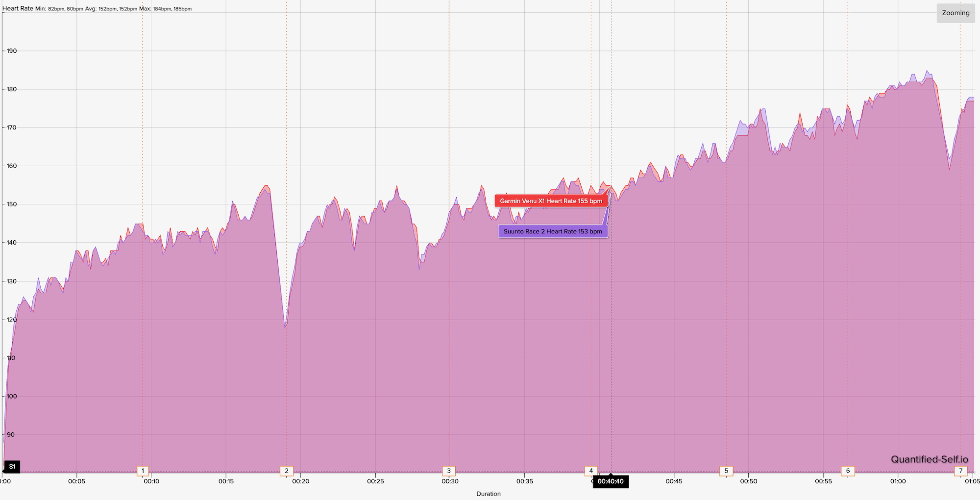Select lap marker 7 on timeline
Screen dimensions: 980x500
[x=961, y=471]
